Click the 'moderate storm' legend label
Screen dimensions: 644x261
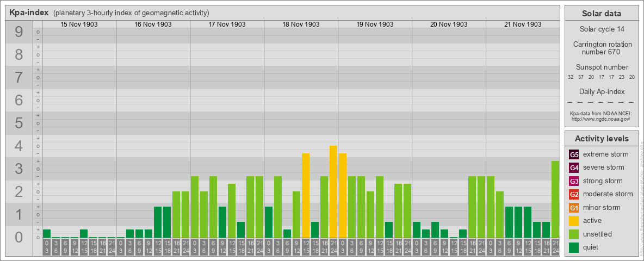click(x=608, y=194)
